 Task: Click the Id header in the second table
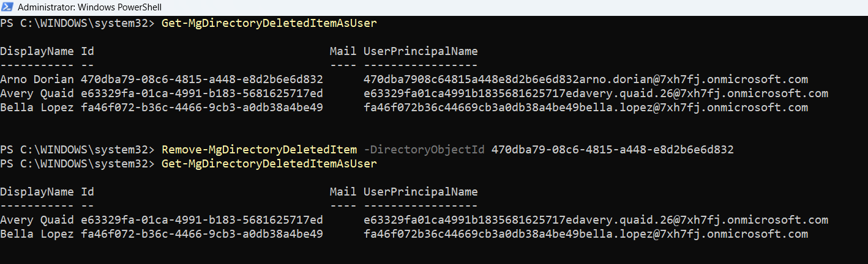click(88, 192)
